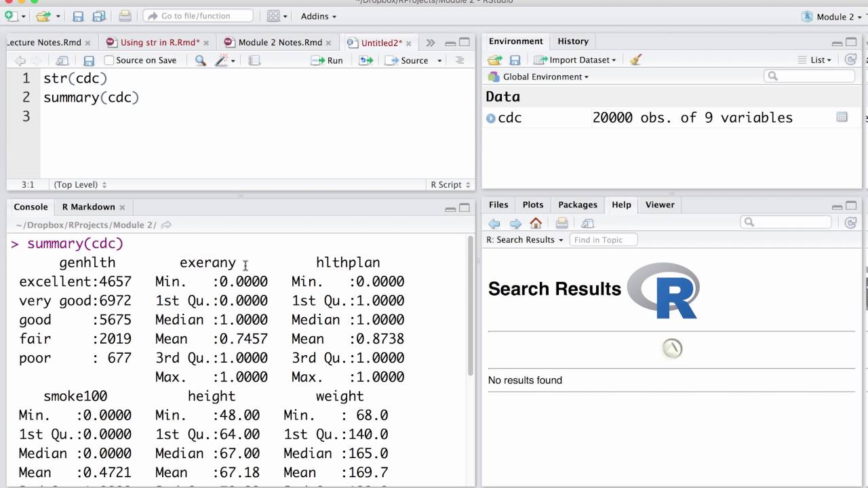
Task: Click the New File icon in main toolbar
Action: (x=12, y=16)
